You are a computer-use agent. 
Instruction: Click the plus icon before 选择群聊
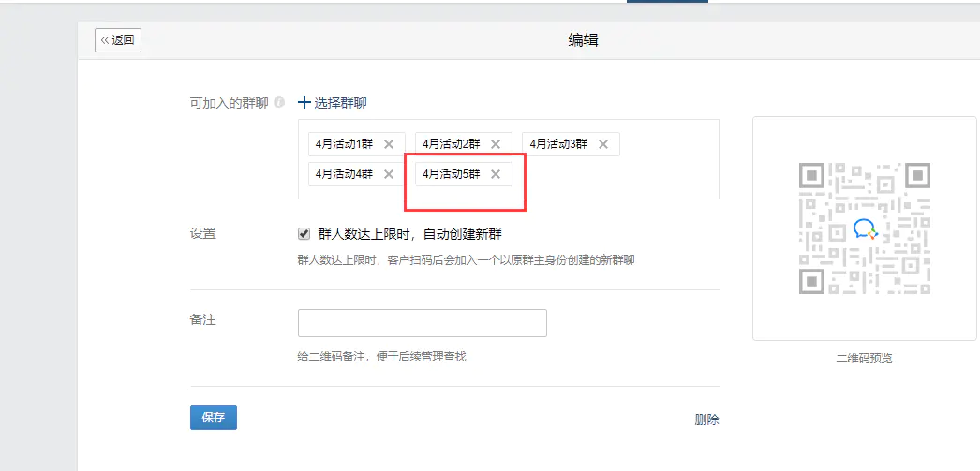304,103
